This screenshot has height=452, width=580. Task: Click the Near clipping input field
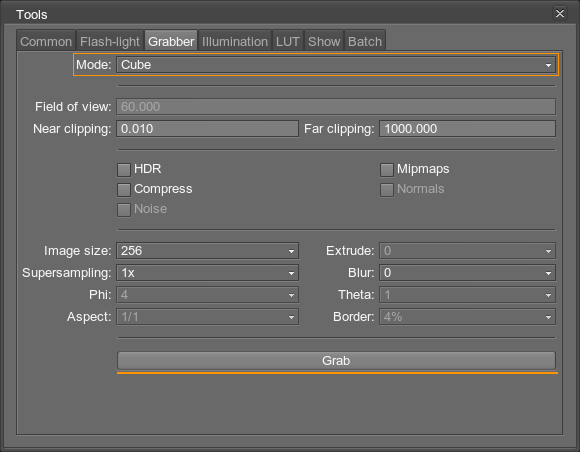pyautogui.click(x=208, y=129)
